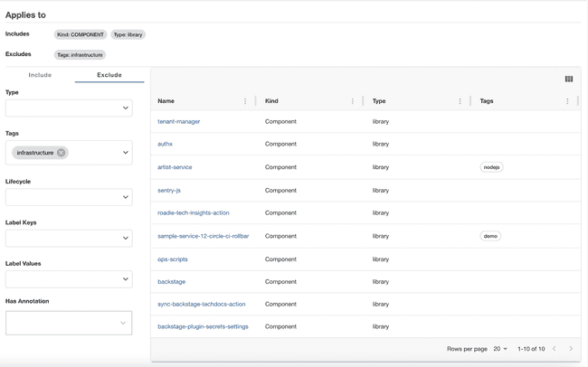The image size is (588, 367).
Task: Sort by the Kind column header
Action: (x=271, y=101)
